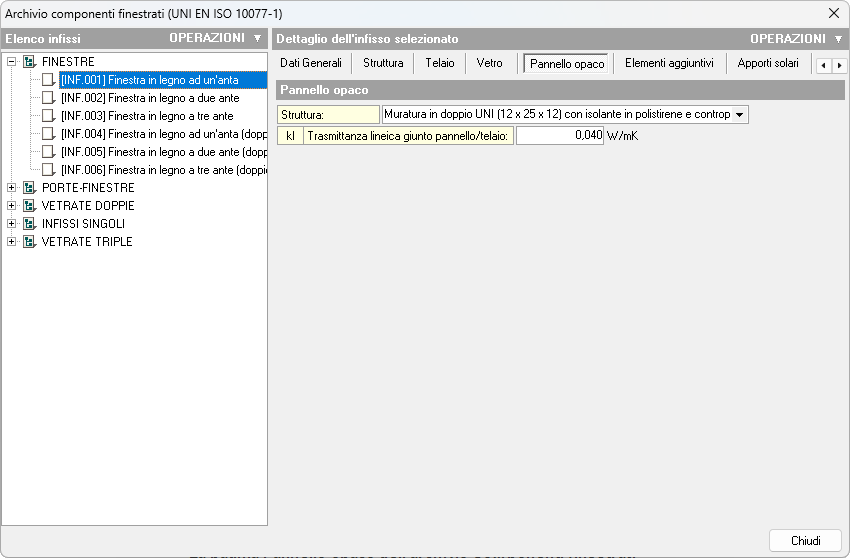Expand the PORTE-FINESTRE tree node

point(11,188)
